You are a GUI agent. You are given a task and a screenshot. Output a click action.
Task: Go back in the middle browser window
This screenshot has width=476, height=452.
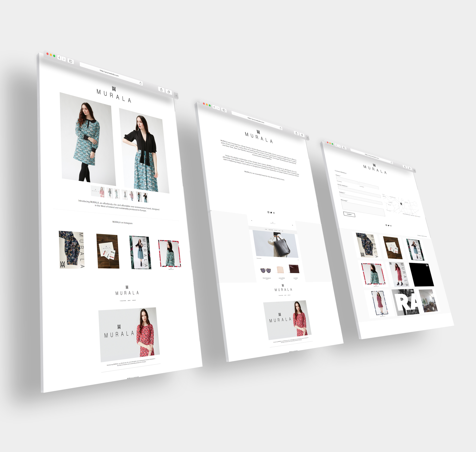click(x=214, y=107)
